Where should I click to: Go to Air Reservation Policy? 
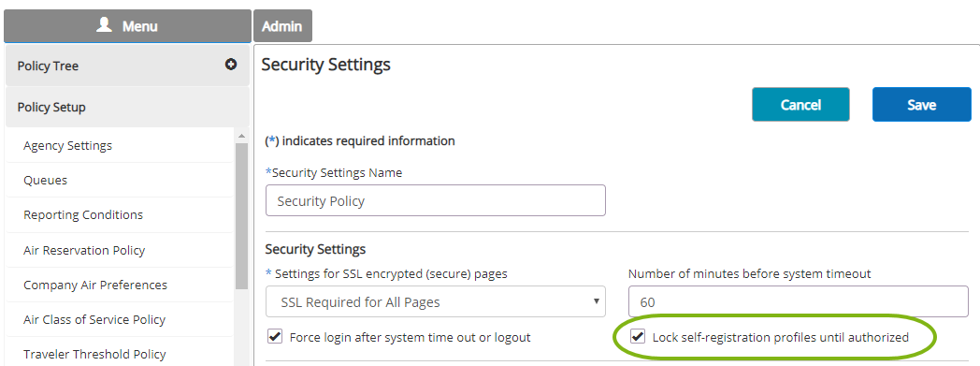tap(84, 250)
